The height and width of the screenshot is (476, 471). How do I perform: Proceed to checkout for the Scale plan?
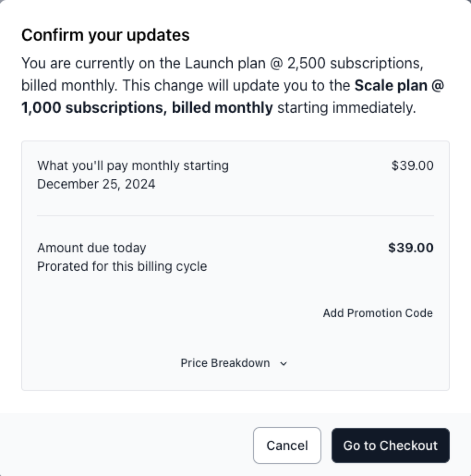point(390,445)
